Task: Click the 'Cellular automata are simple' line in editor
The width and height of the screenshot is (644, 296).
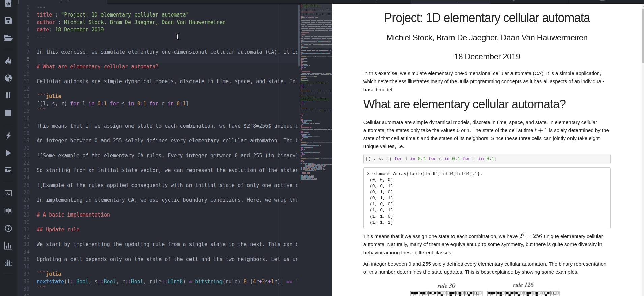Action: coord(166,81)
